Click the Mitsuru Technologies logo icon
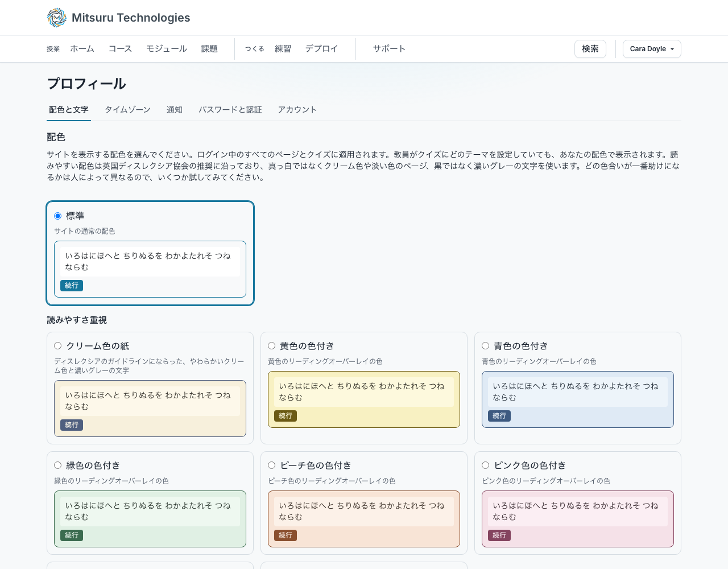This screenshot has width=728, height=569. [x=57, y=18]
